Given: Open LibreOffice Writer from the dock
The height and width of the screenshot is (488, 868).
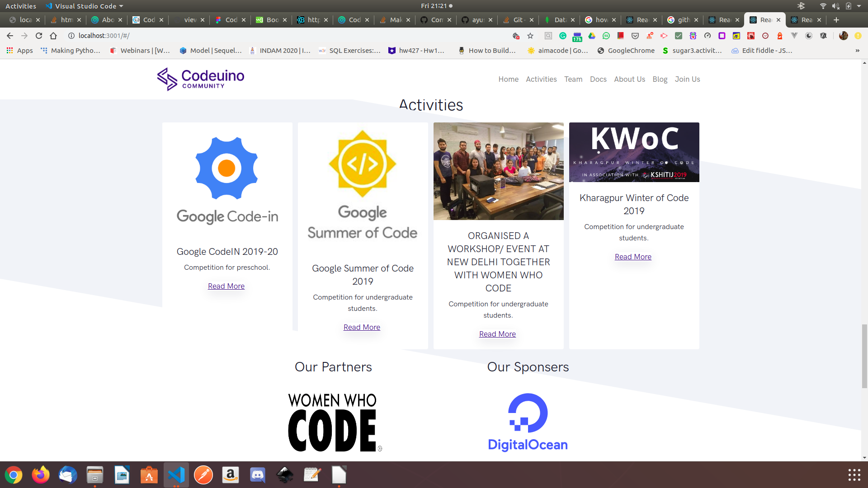Looking at the screenshot, I should [122, 475].
